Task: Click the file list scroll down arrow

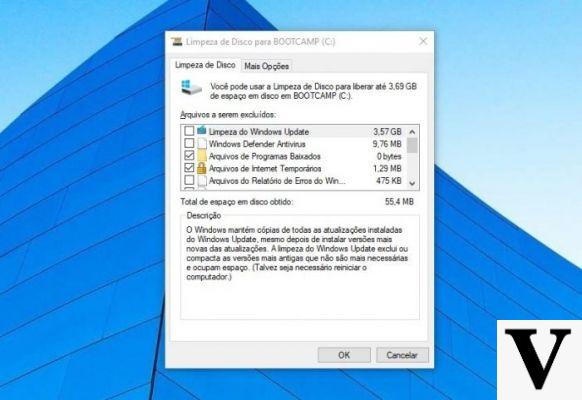Action: tap(412, 183)
